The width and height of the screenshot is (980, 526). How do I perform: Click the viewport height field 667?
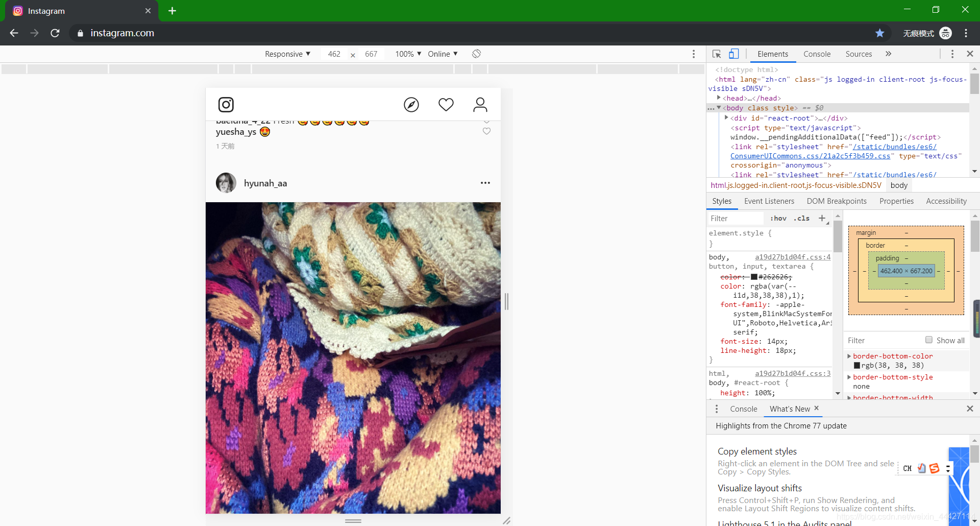pyautogui.click(x=371, y=54)
